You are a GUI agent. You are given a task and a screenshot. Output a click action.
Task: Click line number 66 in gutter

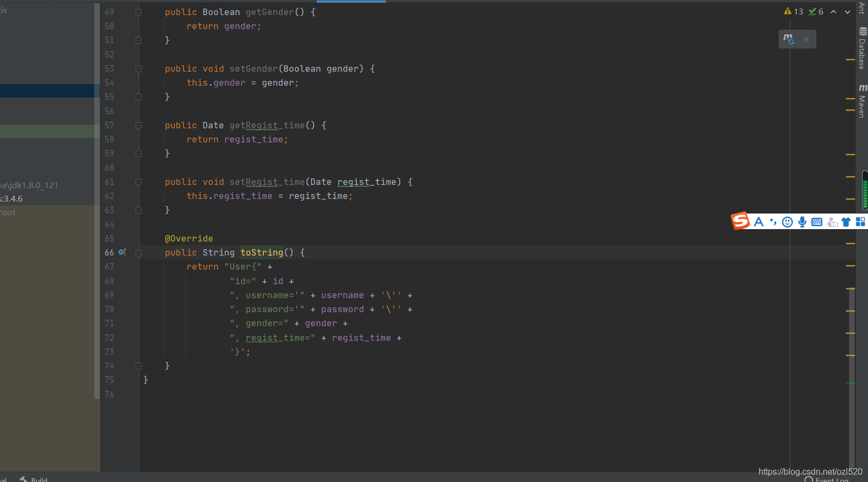click(109, 252)
